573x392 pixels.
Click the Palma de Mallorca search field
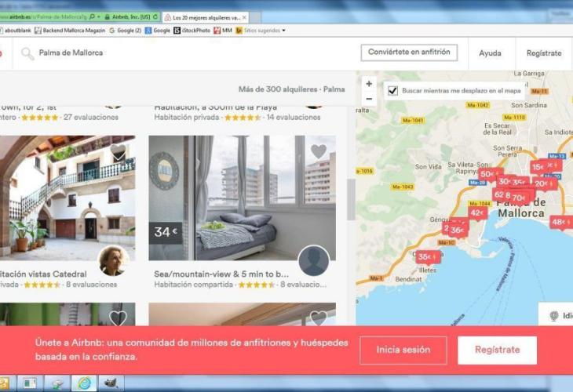[x=71, y=53]
